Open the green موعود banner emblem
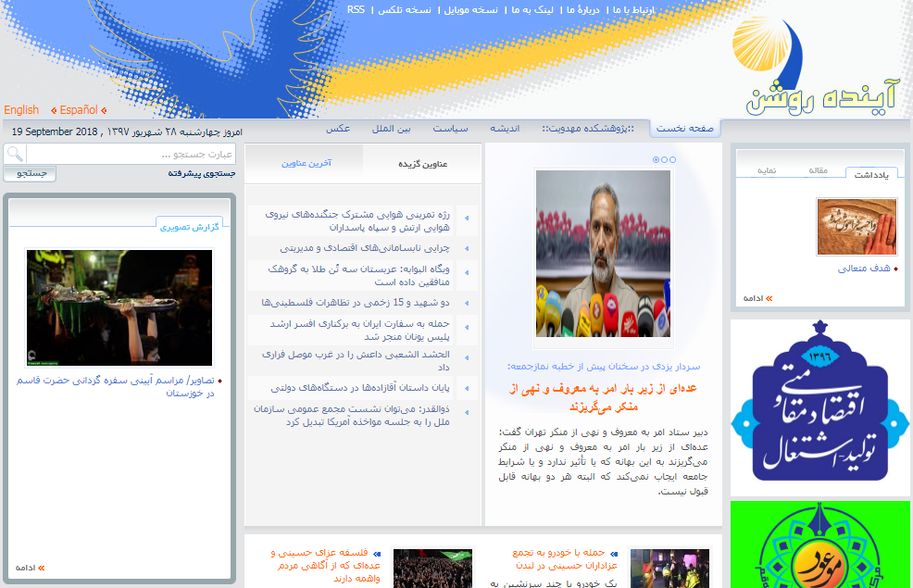This screenshot has width=913, height=588. tap(819, 546)
